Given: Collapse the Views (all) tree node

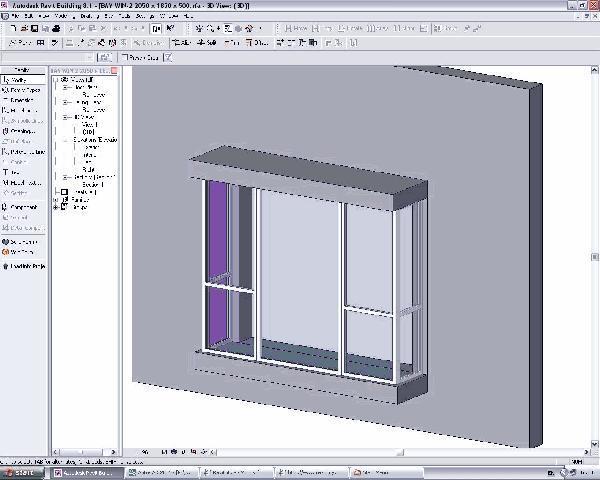Looking at the screenshot, I should tap(56, 80).
